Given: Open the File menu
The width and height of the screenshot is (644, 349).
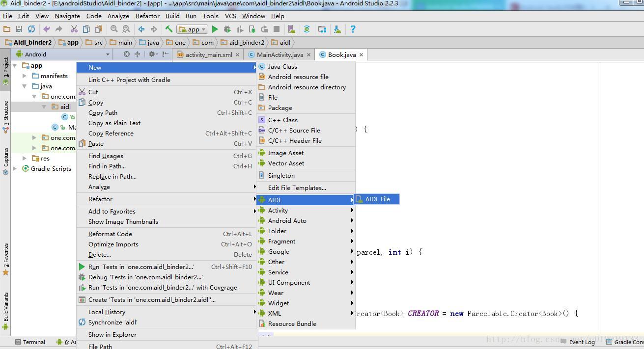Looking at the screenshot, I should [7, 16].
